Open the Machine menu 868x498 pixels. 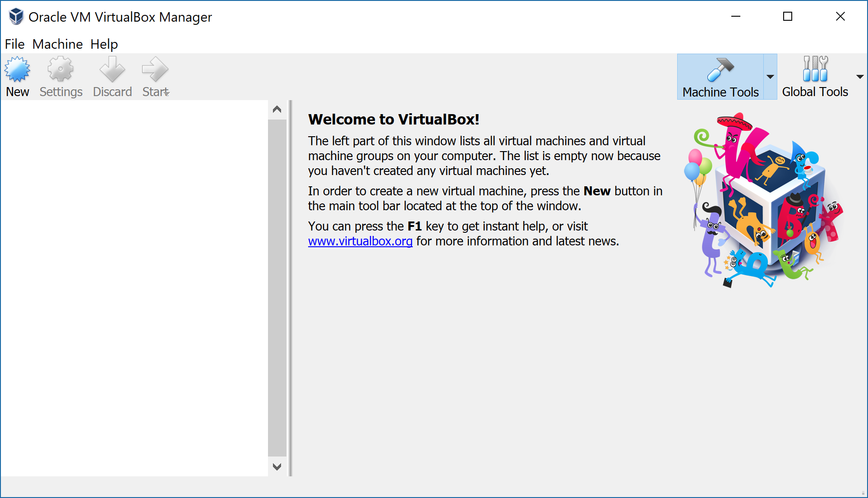click(x=58, y=44)
